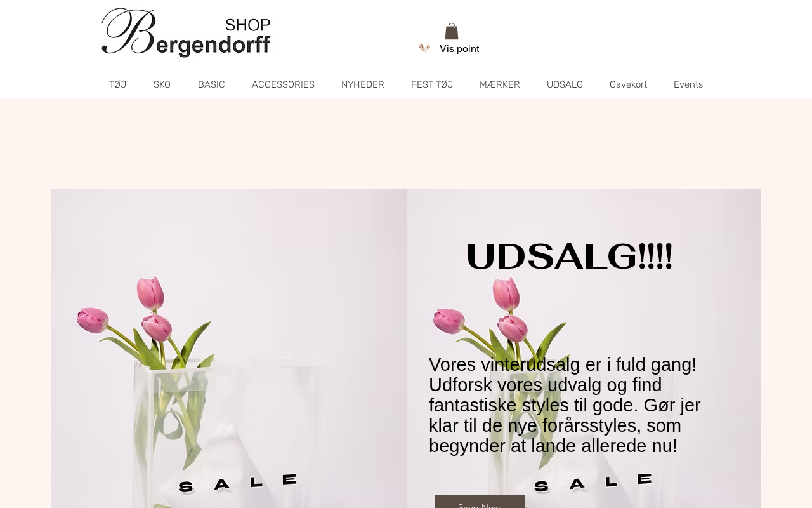The width and height of the screenshot is (812, 508).
Task: Click the Vis point link
Action: pyautogui.click(x=459, y=49)
